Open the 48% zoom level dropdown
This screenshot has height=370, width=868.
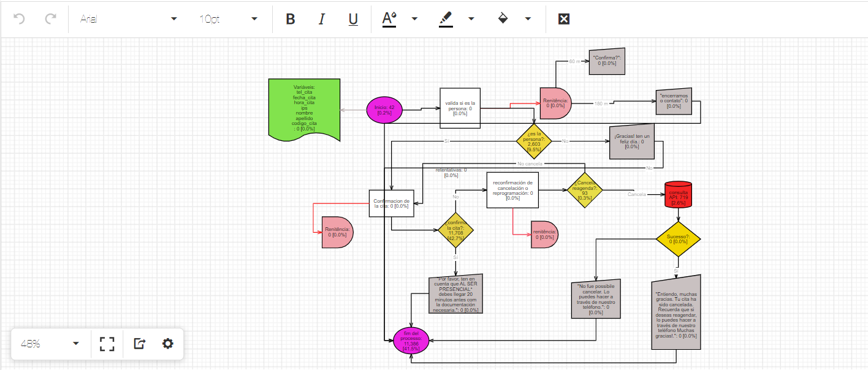click(50, 344)
